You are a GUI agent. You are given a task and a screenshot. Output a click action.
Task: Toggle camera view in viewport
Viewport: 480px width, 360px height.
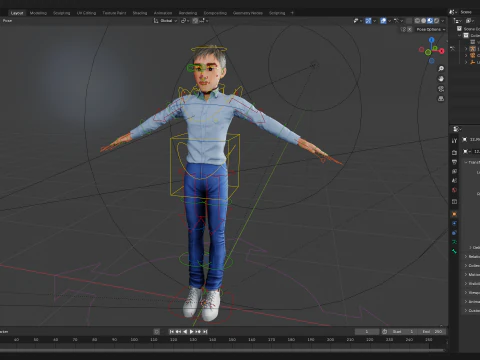click(x=441, y=89)
